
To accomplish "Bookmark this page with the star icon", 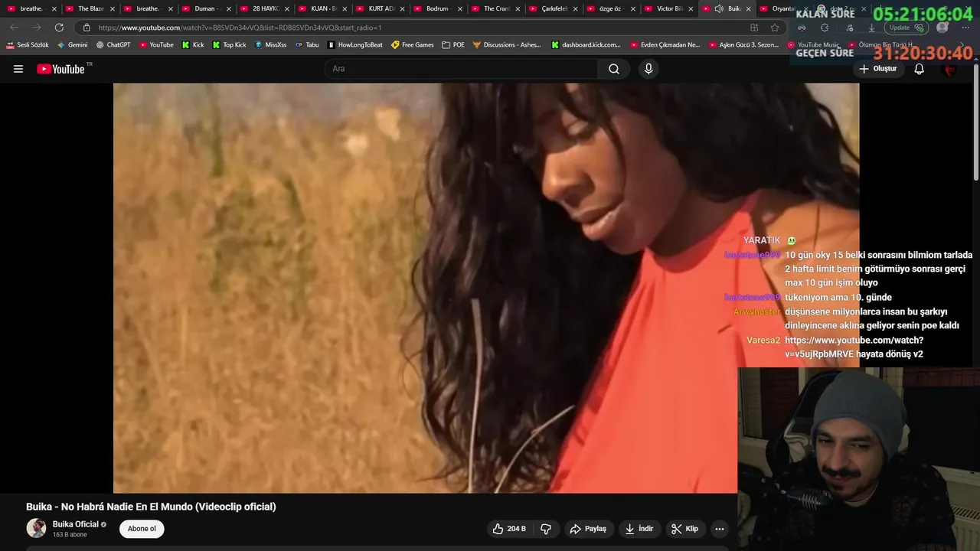I will click(x=775, y=28).
